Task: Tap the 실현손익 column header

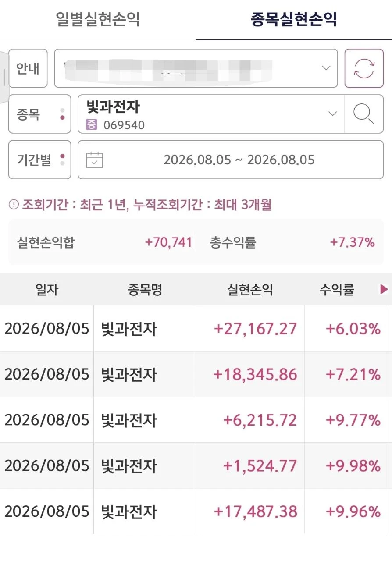Action: pos(250,290)
